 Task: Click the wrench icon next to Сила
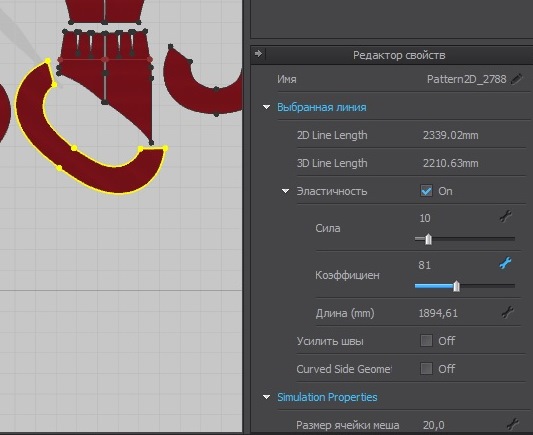505,216
